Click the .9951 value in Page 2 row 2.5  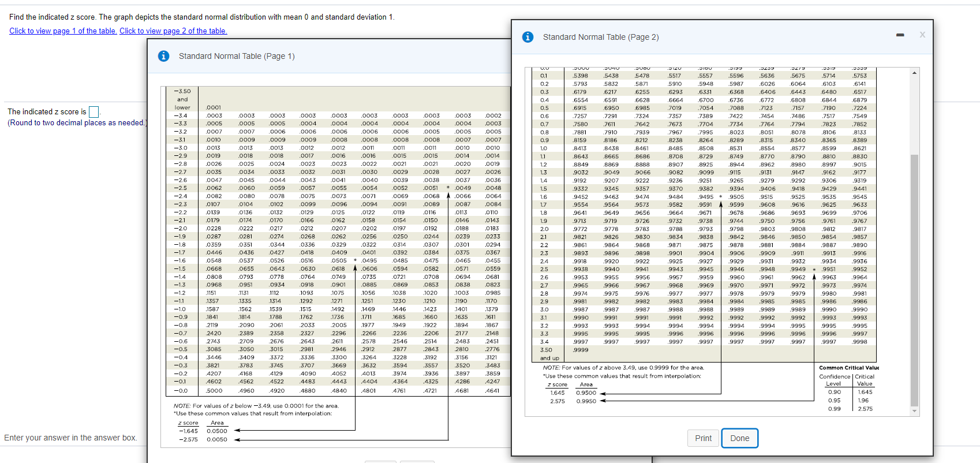[828, 269]
